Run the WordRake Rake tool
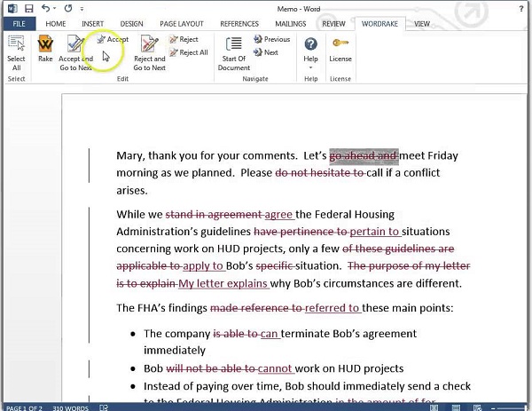 click(45, 49)
